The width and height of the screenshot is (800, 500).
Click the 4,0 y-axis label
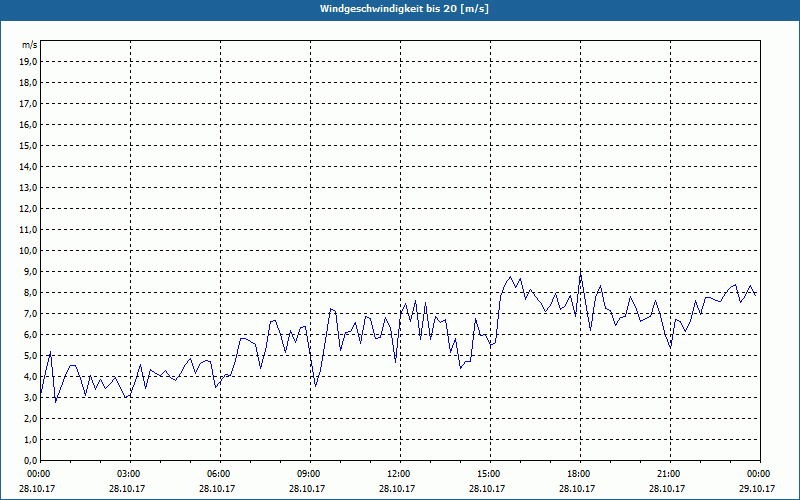pos(30,377)
